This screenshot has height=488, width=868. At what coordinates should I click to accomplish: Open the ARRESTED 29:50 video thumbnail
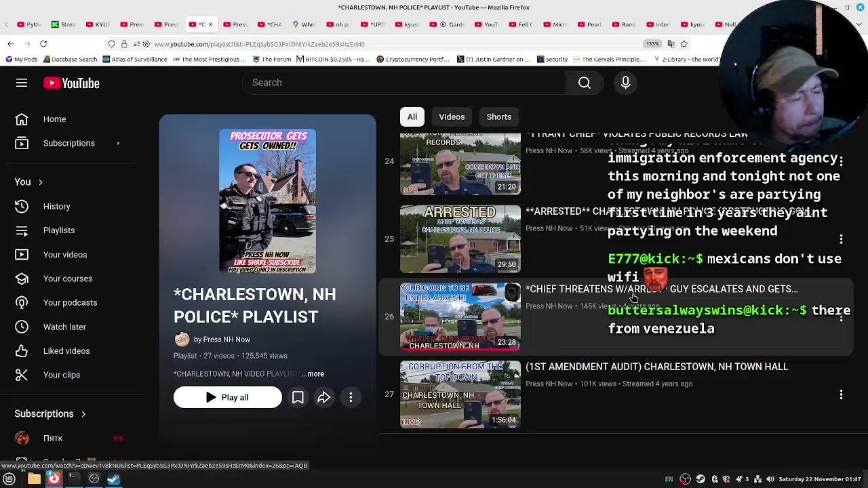[x=460, y=239]
